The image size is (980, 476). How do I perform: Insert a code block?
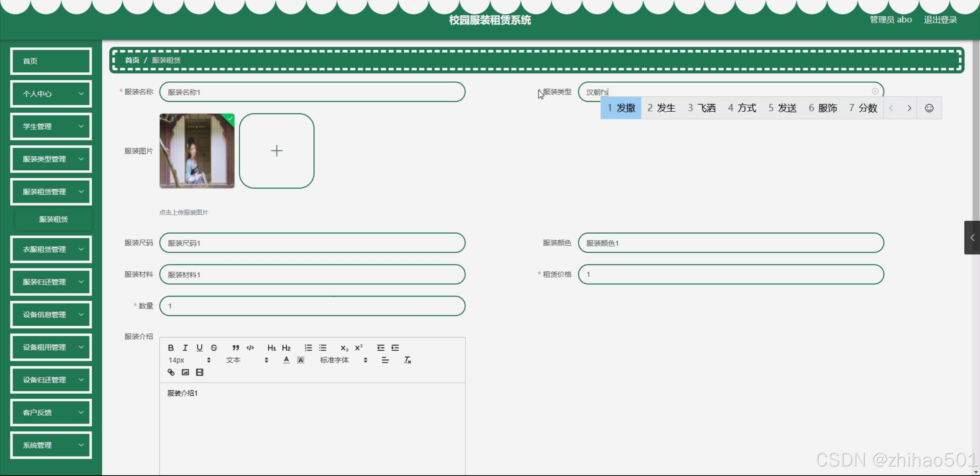coord(250,348)
